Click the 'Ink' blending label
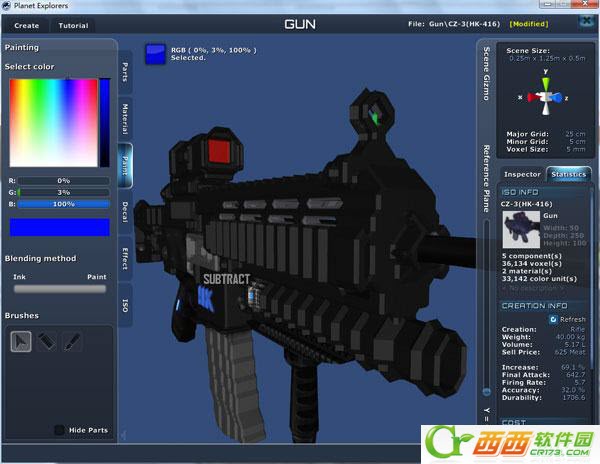This screenshot has width=600, height=464. click(x=19, y=277)
